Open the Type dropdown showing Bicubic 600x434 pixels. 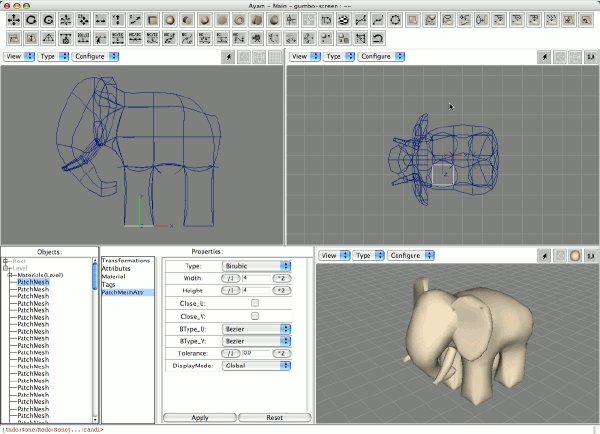coord(256,266)
